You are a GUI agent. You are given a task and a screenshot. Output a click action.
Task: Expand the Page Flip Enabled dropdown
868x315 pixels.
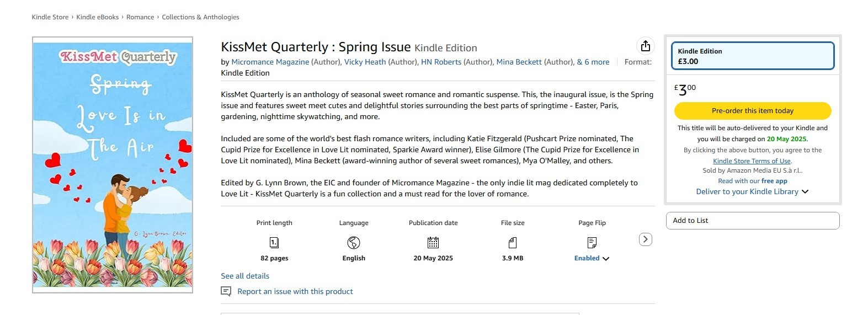pyautogui.click(x=592, y=258)
